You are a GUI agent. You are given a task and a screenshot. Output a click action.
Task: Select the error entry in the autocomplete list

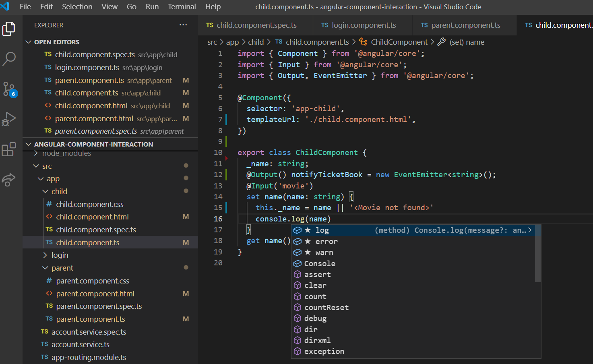326,241
